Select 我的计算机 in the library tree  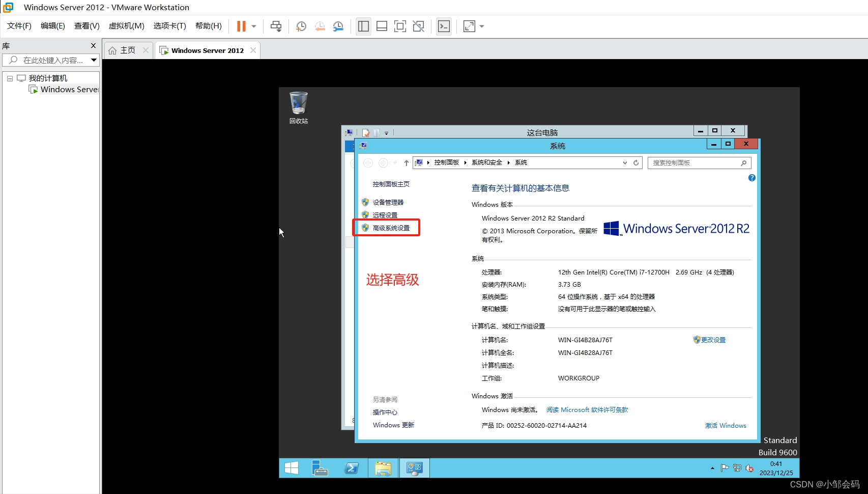48,78
